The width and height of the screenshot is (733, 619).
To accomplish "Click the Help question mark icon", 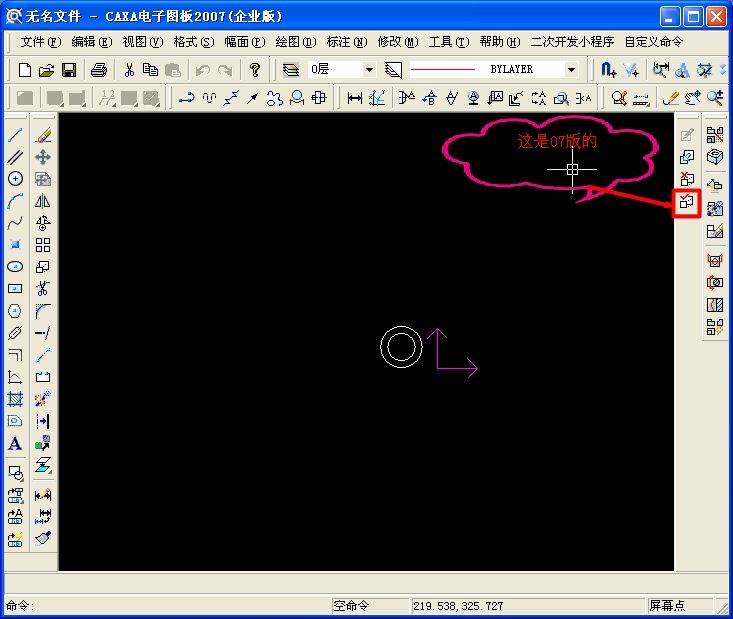I will [x=255, y=70].
